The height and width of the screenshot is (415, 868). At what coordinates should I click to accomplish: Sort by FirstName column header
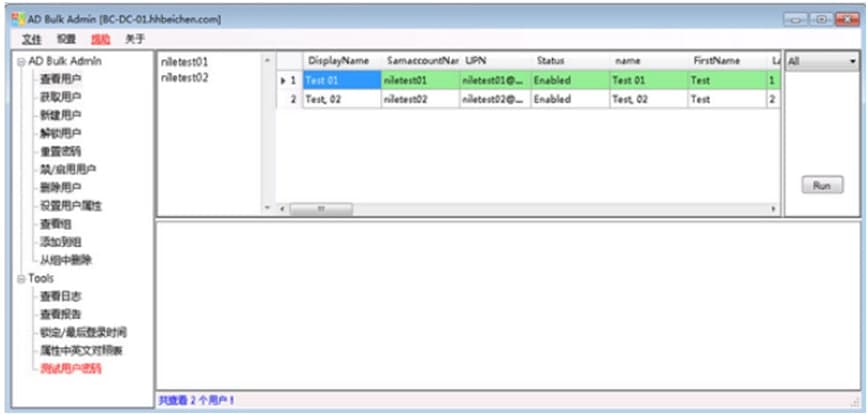727,61
